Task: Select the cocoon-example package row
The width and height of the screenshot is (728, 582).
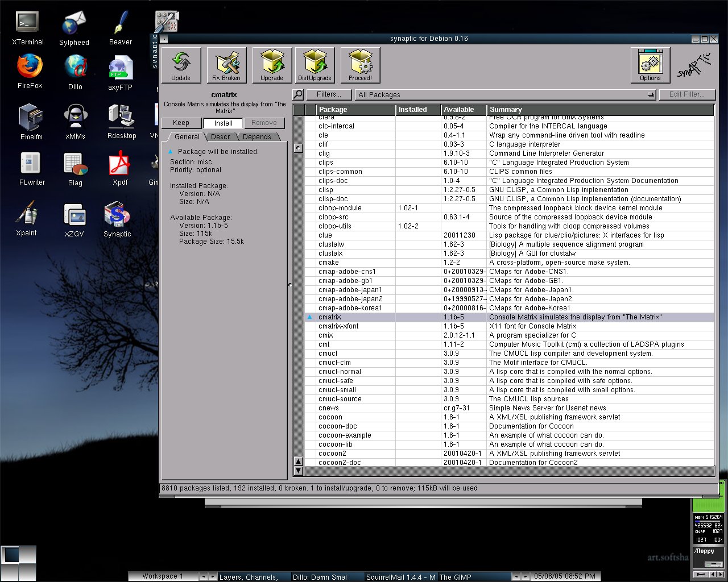Action: pyautogui.click(x=509, y=435)
